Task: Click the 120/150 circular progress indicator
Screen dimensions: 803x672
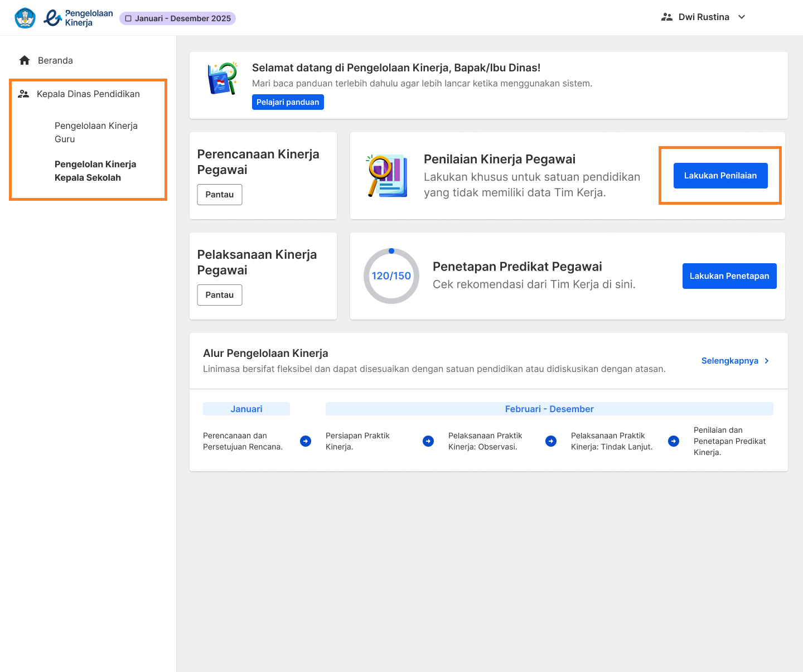Action: pos(391,276)
